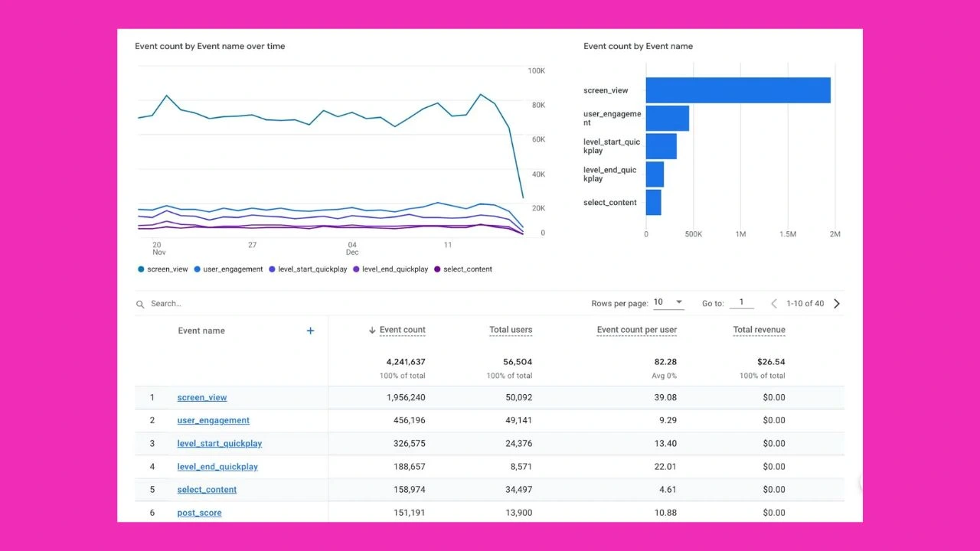Click the select_content bar in bar chart

point(653,203)
